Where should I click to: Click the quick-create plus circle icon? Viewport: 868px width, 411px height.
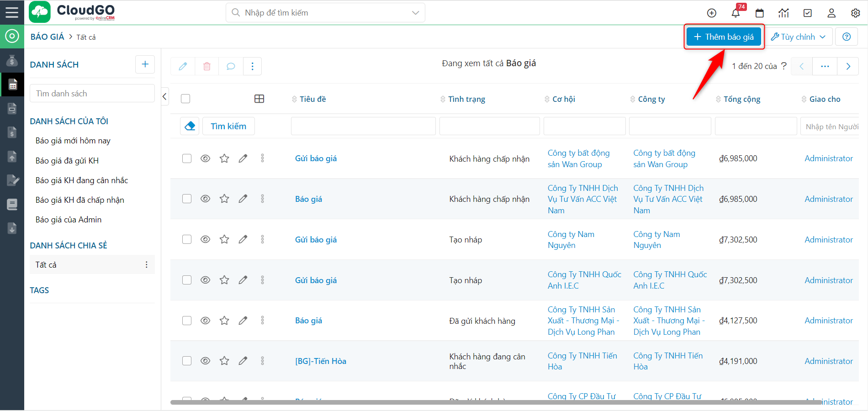coord(712,13)
